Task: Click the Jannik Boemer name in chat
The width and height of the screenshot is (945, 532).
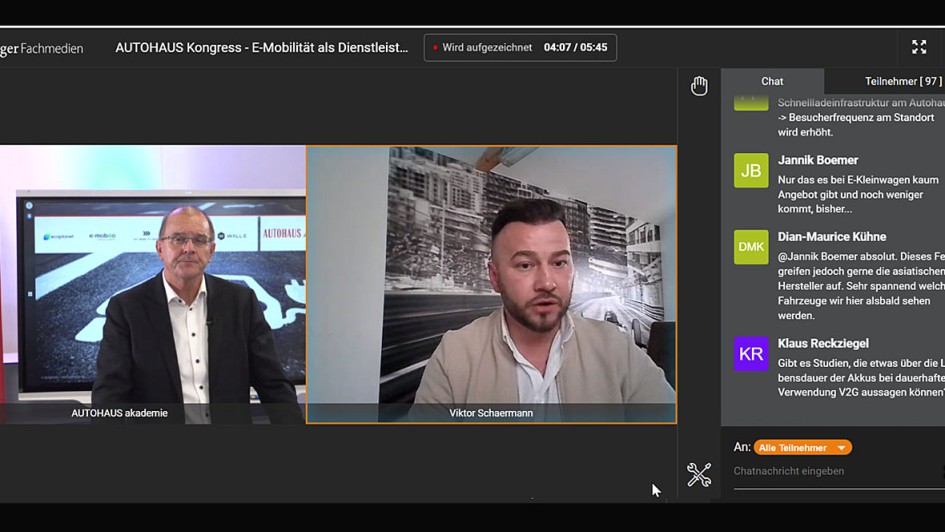Action: click(818, 160)
